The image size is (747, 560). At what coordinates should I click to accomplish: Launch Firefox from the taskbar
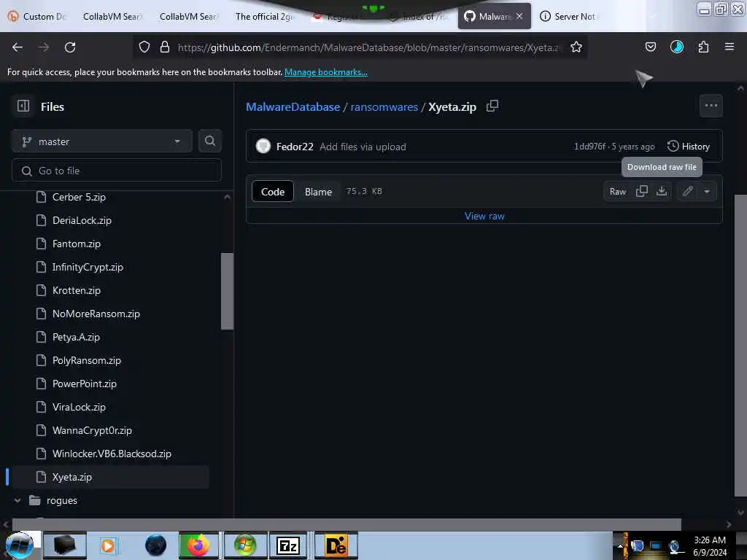198,545
